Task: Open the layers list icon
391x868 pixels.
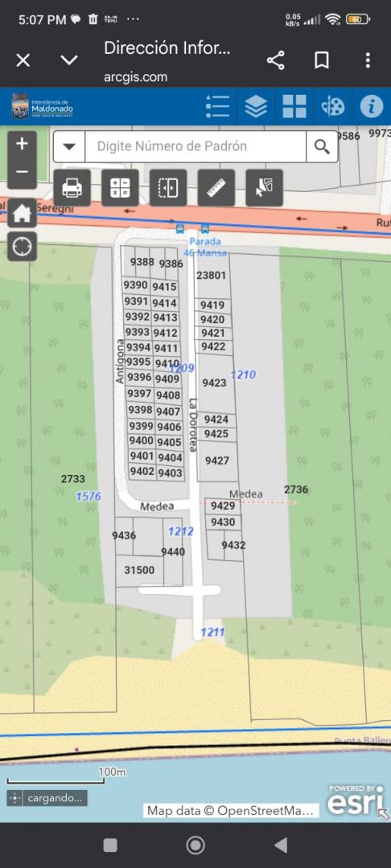Action: [x=256, y=106]
